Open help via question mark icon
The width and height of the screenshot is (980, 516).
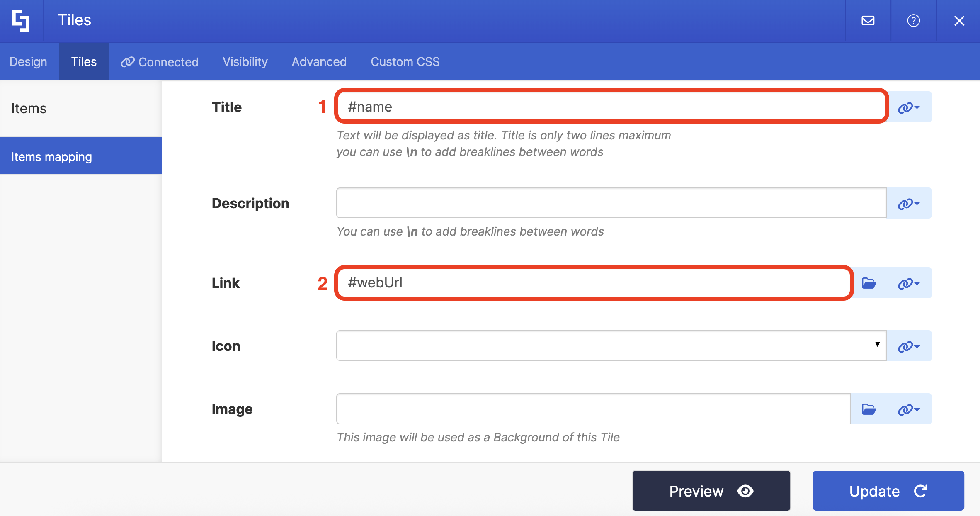click(x=913, y=21)
